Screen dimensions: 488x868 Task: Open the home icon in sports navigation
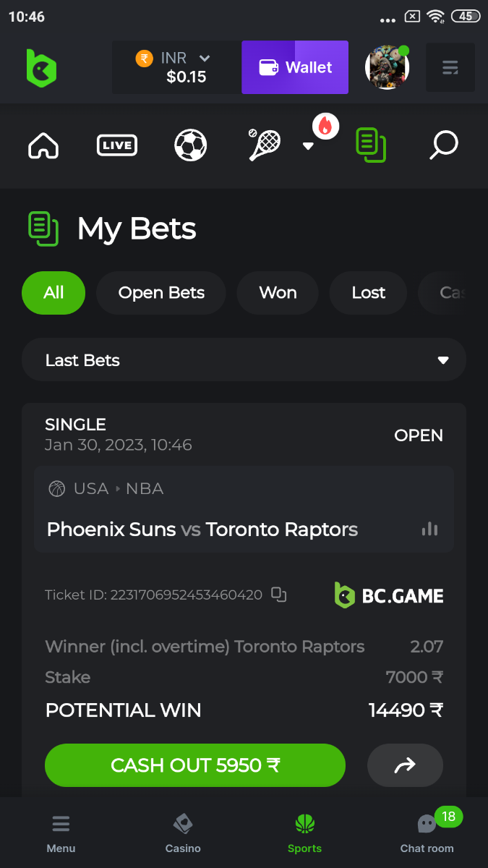coord(43,145)
